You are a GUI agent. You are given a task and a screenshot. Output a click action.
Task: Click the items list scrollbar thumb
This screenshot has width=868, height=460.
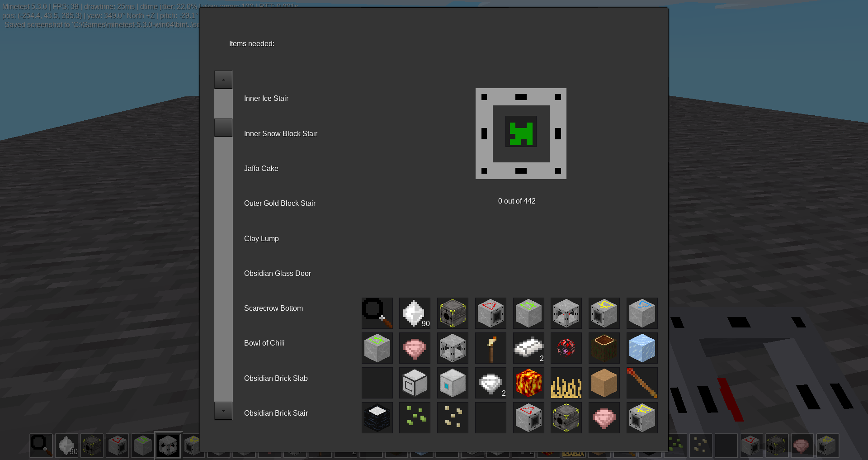tap(223, 128)
